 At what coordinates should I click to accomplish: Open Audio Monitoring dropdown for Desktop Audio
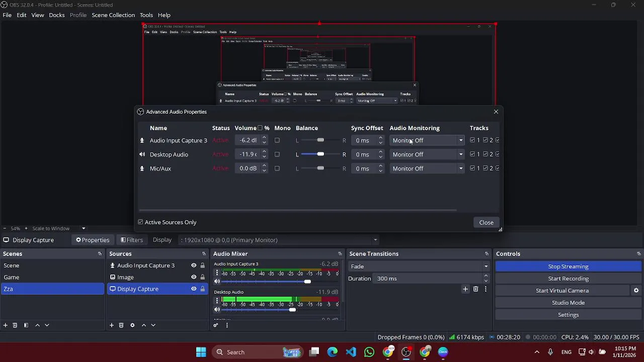pyautogui.click(x=427, y=154)
